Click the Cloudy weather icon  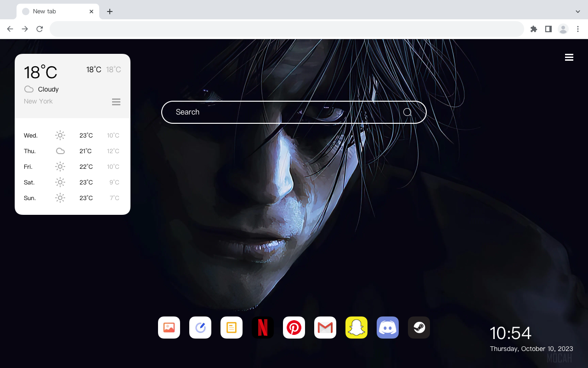pyautogui.click(x=29, y=89)
